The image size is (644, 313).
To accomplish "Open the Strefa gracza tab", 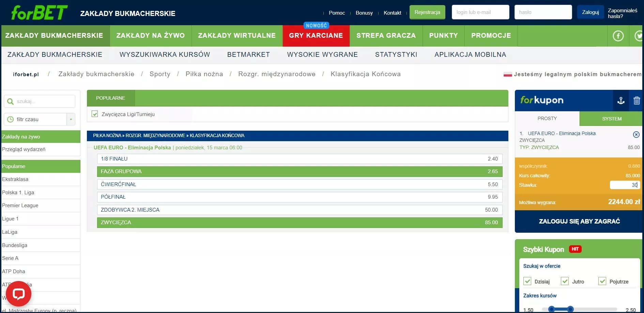I will (x=386, y=36).
